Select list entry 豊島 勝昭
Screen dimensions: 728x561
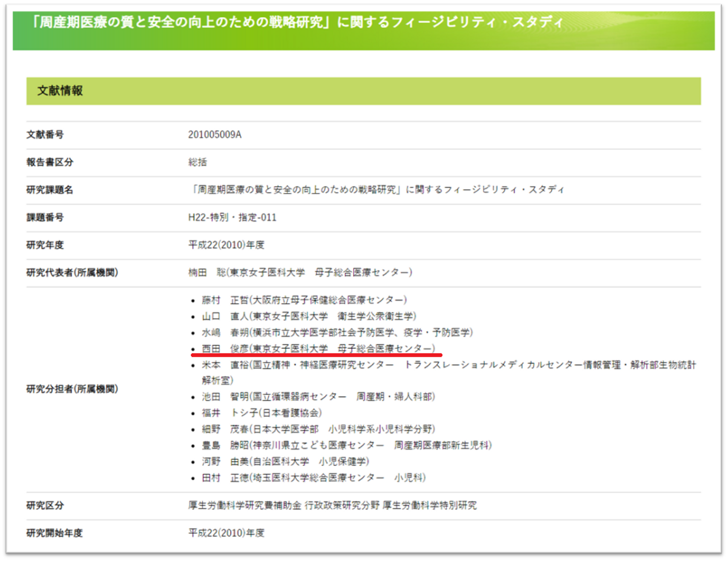pos(347,445)
